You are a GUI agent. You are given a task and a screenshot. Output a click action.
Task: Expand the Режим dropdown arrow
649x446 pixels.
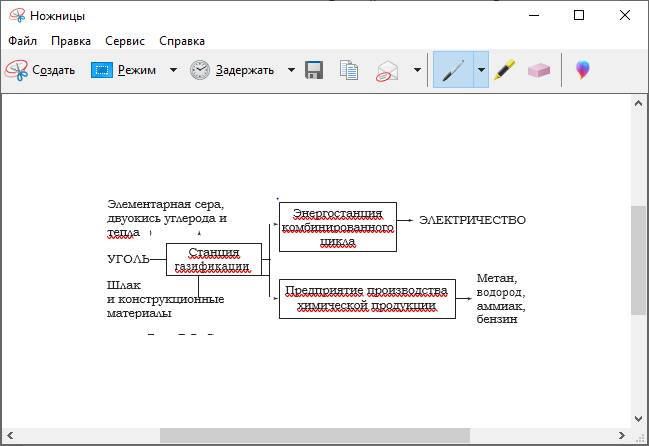(x=173, y=70)
